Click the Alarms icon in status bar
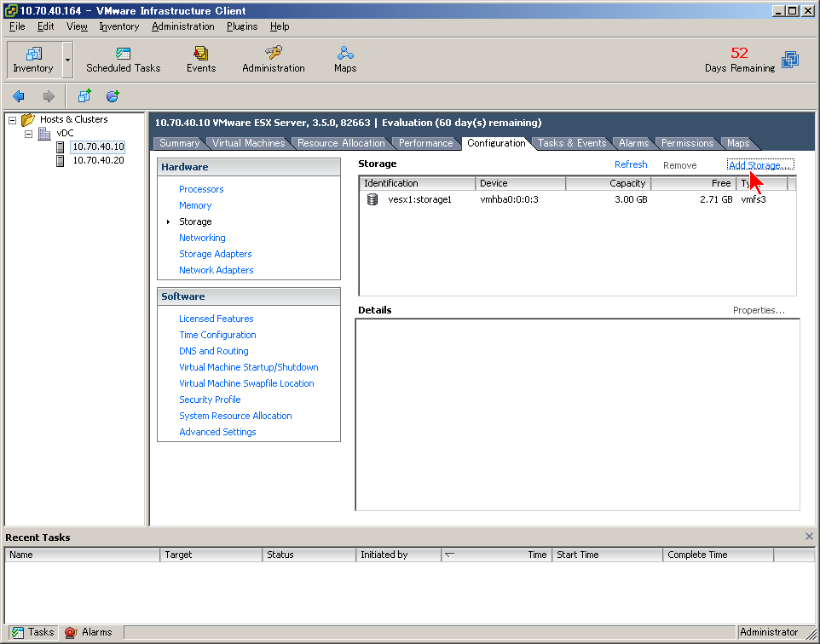Screen dimensions: 820x644 coord(71,632)
